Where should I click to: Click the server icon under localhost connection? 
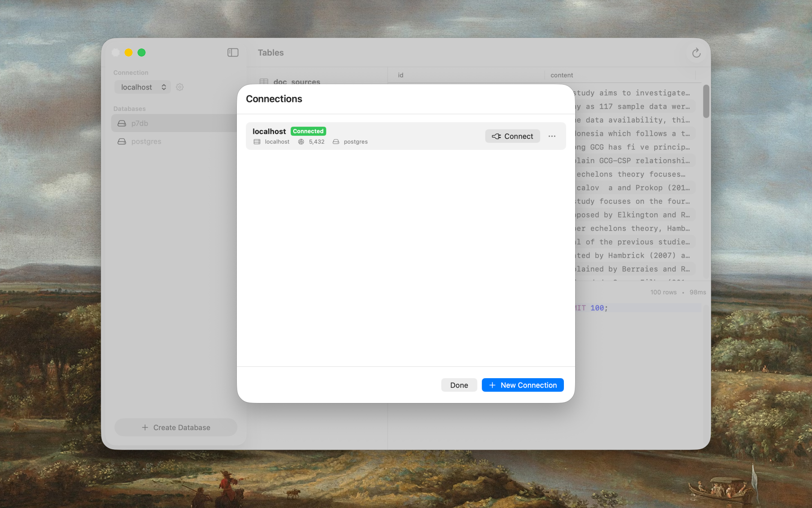click(x=257, y=141)
